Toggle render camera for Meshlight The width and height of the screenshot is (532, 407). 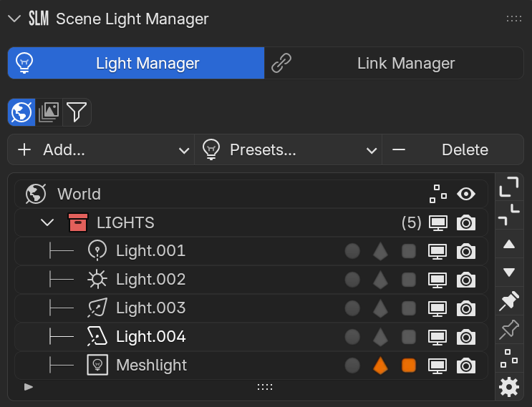pyautogui.click(x=466, y=366)
